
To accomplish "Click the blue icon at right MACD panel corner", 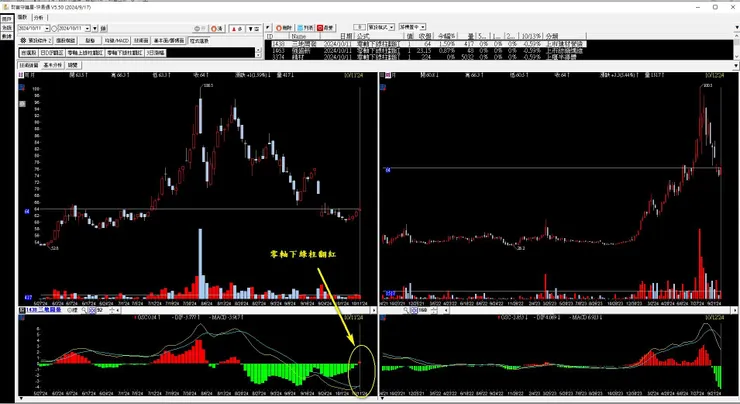I will [383, 318].
